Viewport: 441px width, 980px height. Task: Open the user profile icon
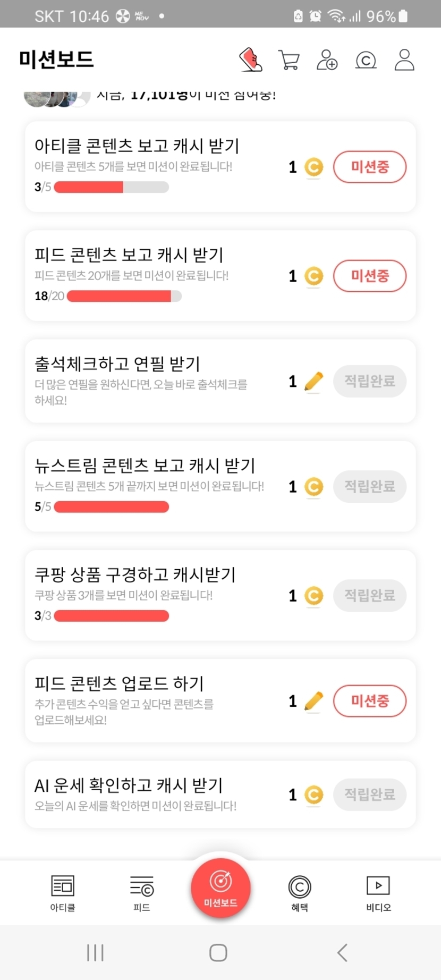point(404,60)
